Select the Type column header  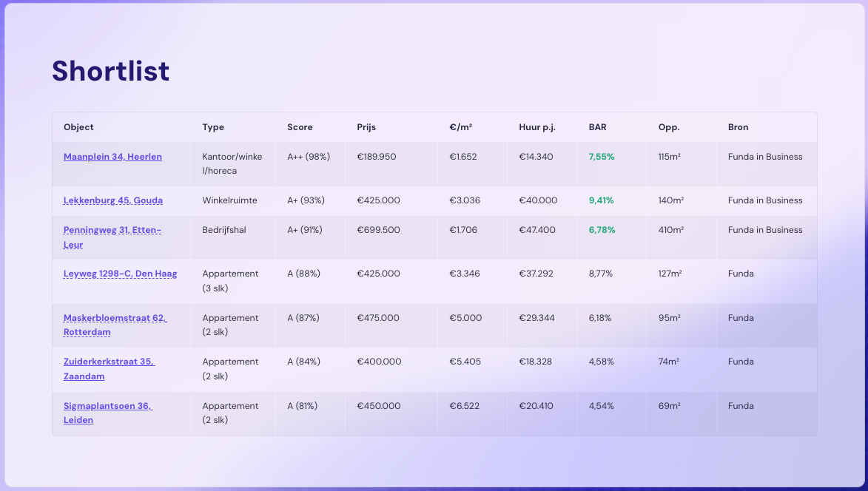point(213,127)
